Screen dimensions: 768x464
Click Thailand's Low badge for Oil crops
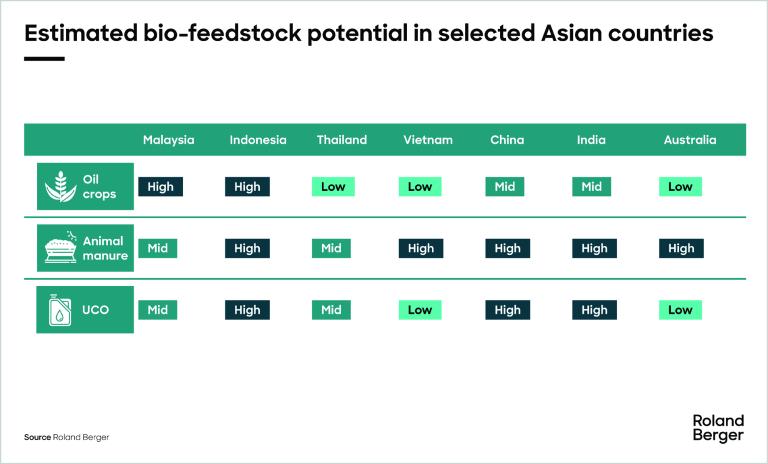pyautogui.click(x=333, y=186)
